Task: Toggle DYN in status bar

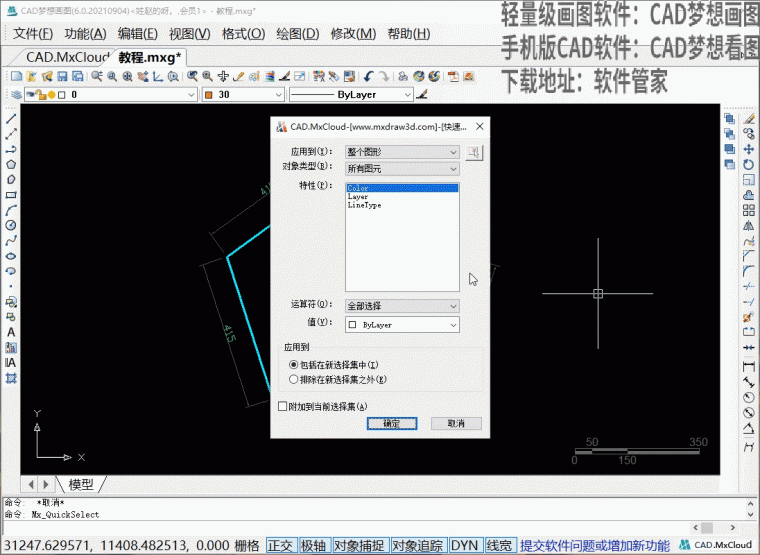Action: coord(464,545)
